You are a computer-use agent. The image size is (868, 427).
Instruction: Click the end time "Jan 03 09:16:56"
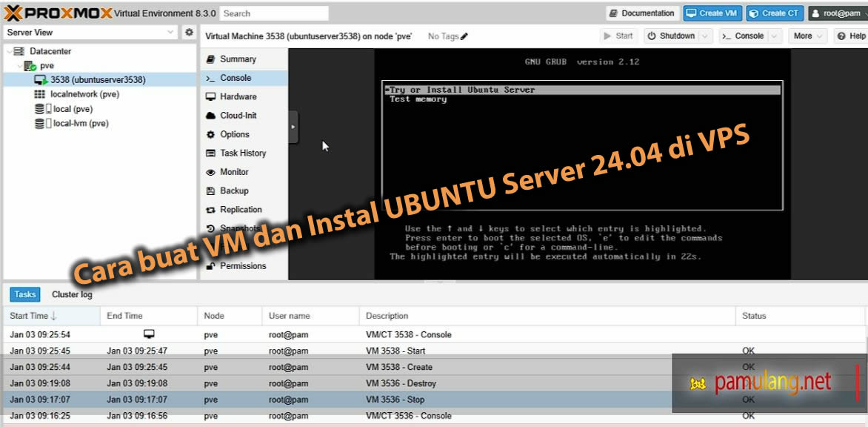click(137, 415)
